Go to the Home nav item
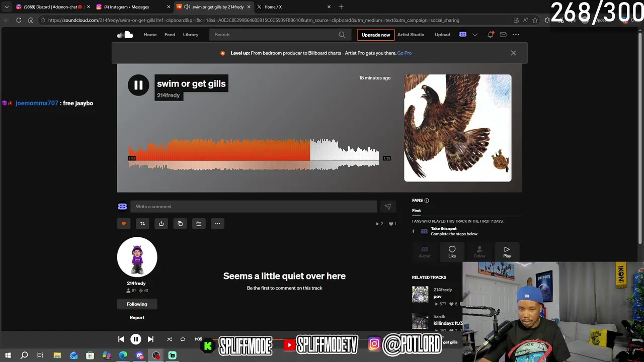Screen dimensions: 644x362 click(150, 35)
